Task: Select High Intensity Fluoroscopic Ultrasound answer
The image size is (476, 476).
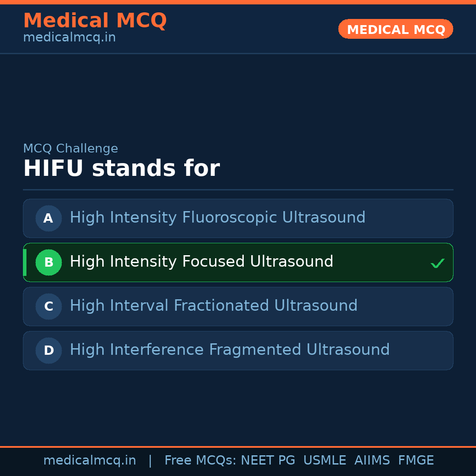Action: pyautogui.click(x=217, y=218)
